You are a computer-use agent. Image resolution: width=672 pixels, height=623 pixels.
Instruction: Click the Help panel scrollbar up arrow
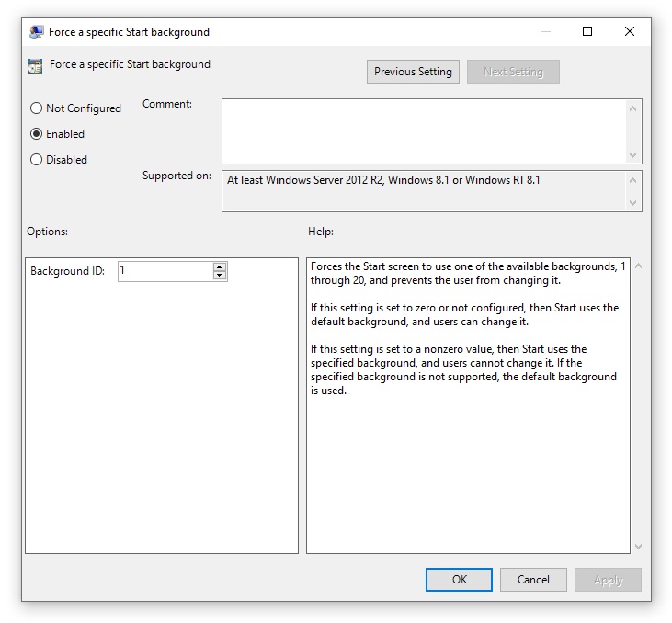639,266
